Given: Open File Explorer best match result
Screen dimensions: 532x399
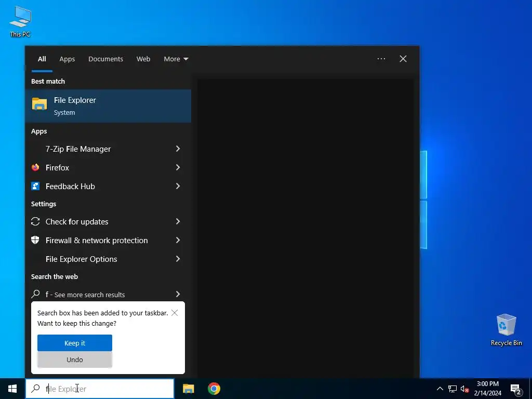Looking at the screenshot, I should point(108,106).
